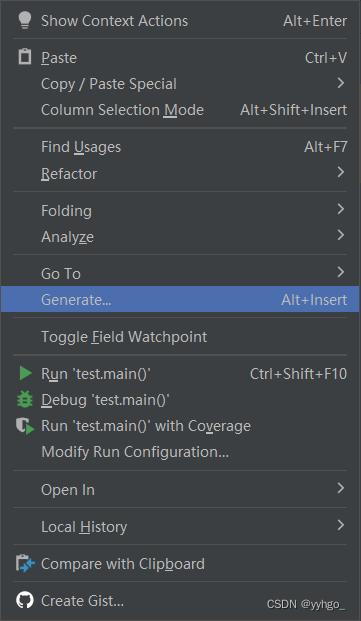Click the green Run triangle icon

click(x=25, y=373)
